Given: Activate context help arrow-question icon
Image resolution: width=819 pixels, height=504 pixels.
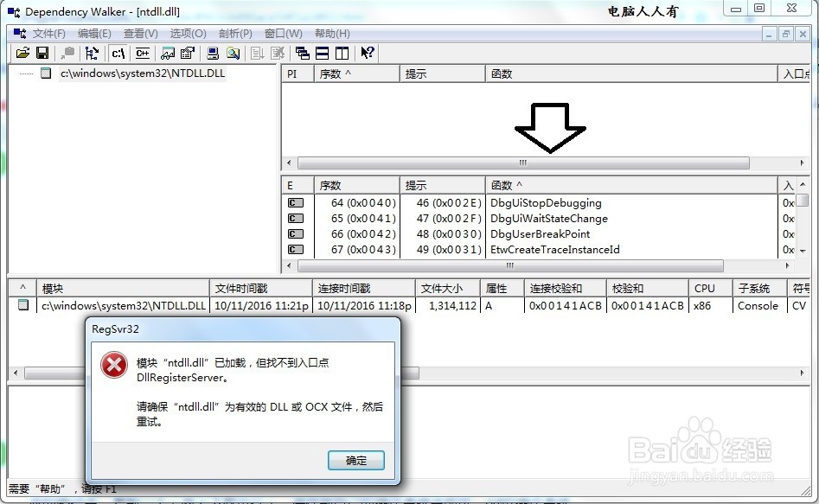Looking at the screenshot, I should pos(368,53).
